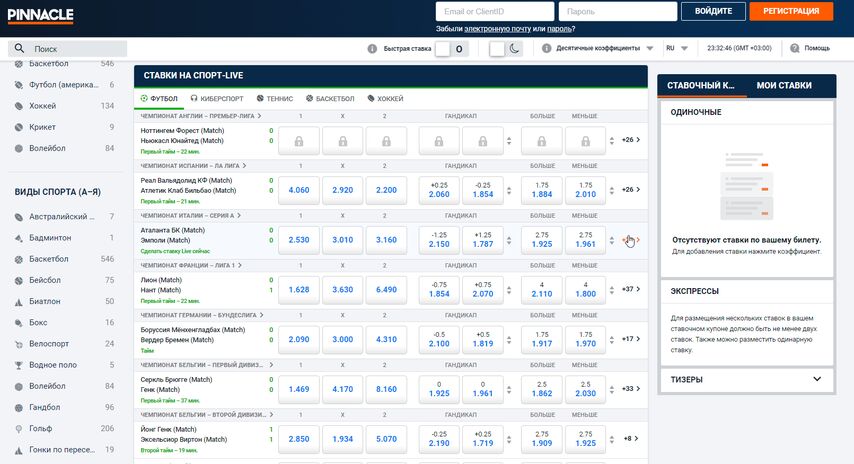854x464 pixels.
Task: Toggle the dark mode moon switch
Action: (x=506, y=48)
